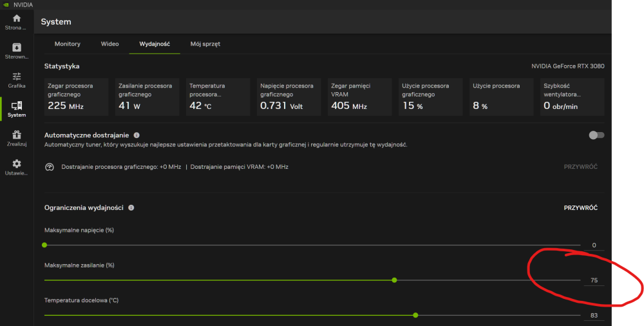Click the speedometer icon near Dostrajanie procesora
The image size is (644, 326).
tap(50, 167)
